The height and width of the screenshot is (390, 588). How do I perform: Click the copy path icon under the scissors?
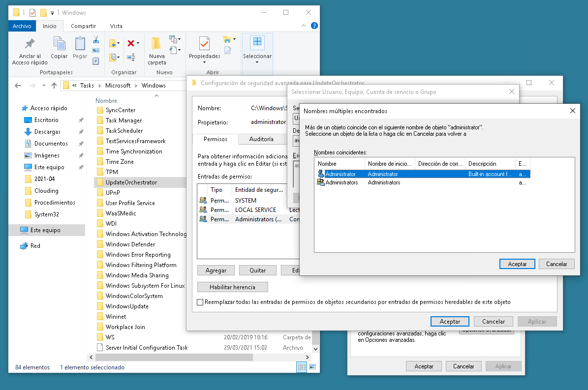point(96,50)
